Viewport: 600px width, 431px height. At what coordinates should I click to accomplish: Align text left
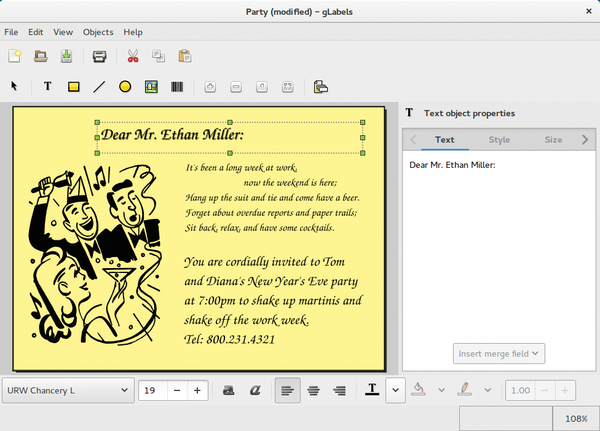pyautogui.click(x=287, y=390)
